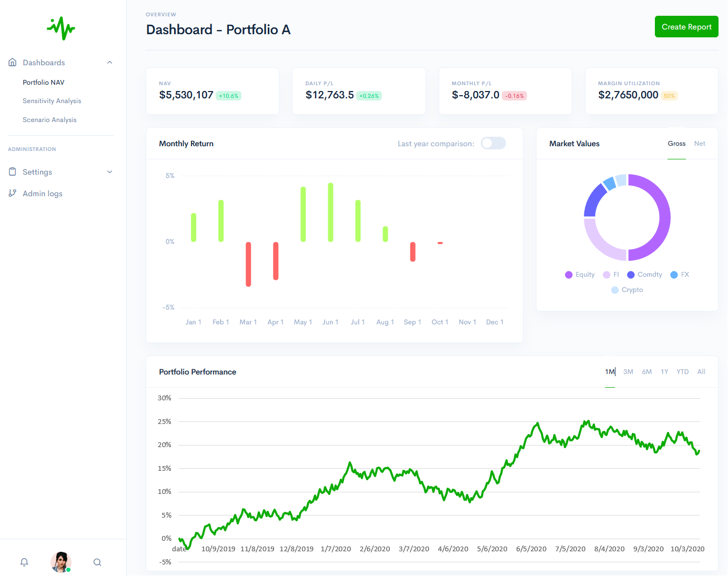Click the Admin logs branch icon
The height and width of the screenshot is (576, 728).
[13, 194]
